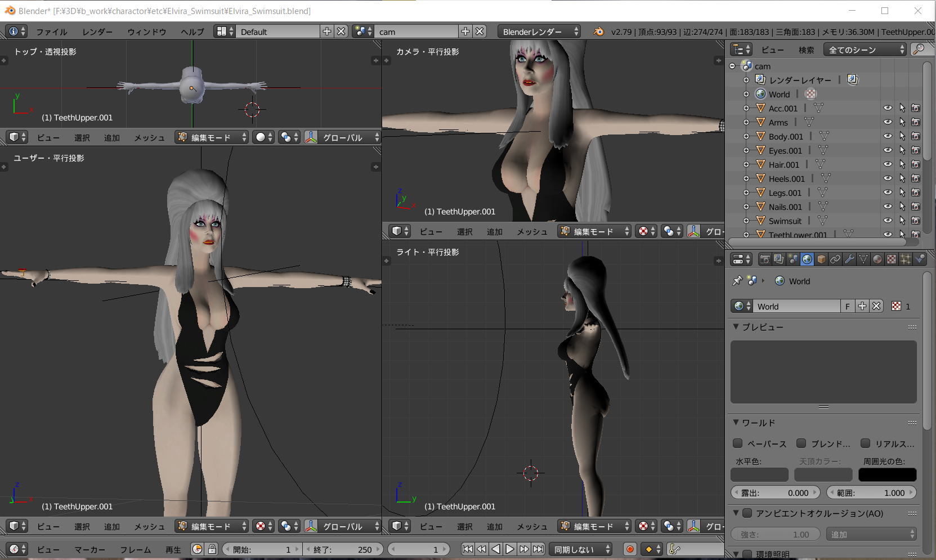Click the timeline record button
The width and height of the screenshot is (936, 560).
(630, 549)
